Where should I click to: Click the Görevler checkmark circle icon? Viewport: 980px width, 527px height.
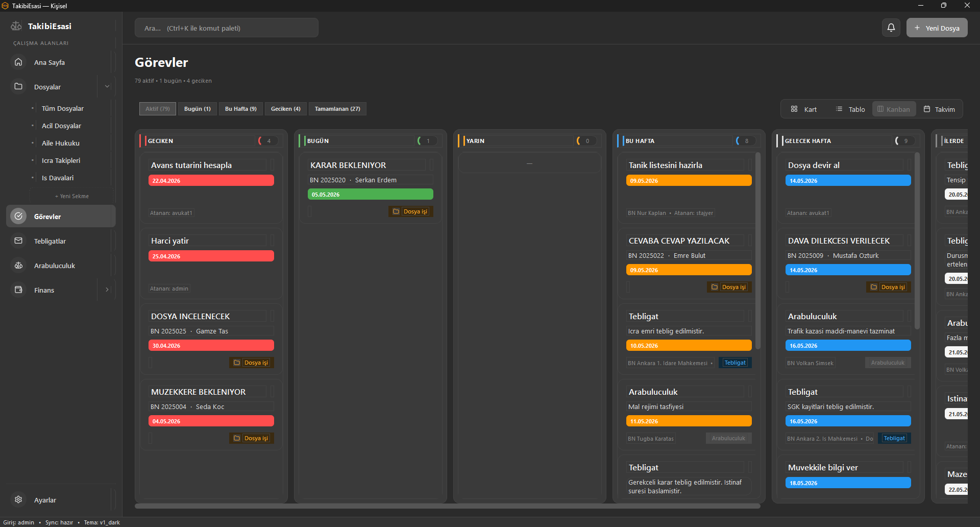[x=18, y=216]
